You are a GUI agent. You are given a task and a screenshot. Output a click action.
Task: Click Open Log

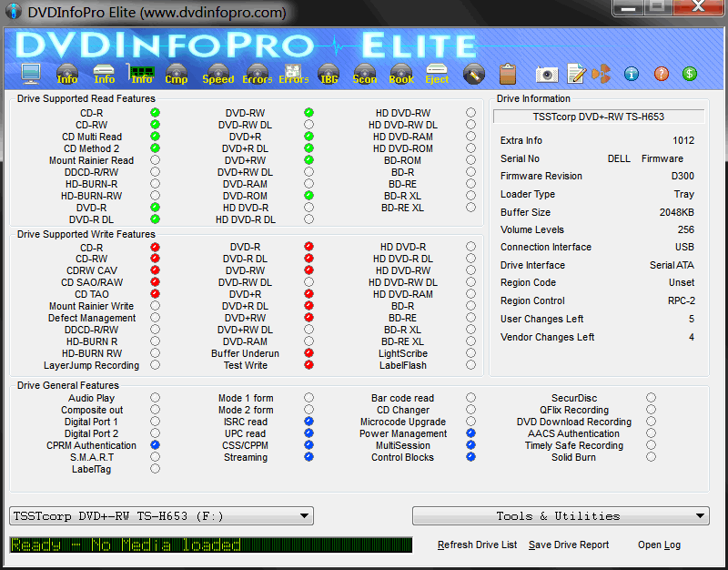pyautogui.click(x=659, y=545)
